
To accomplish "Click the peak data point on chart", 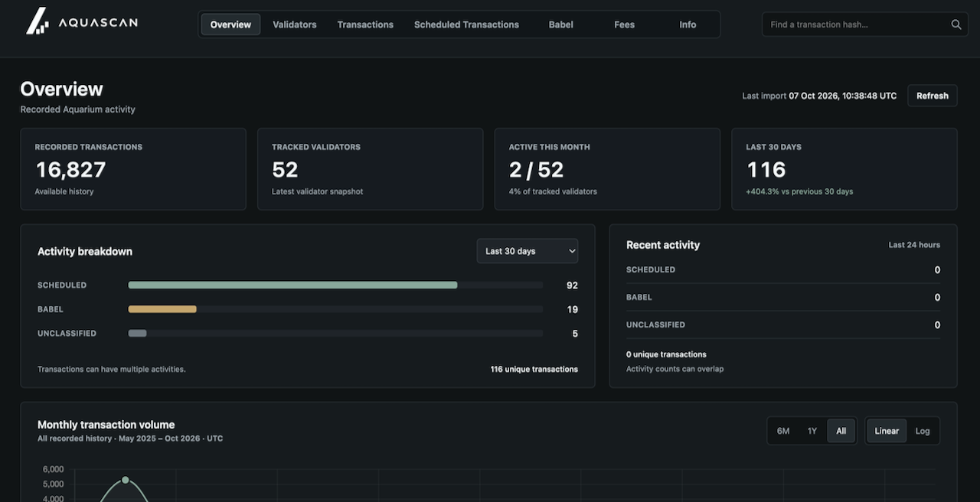I will (126, 480).
